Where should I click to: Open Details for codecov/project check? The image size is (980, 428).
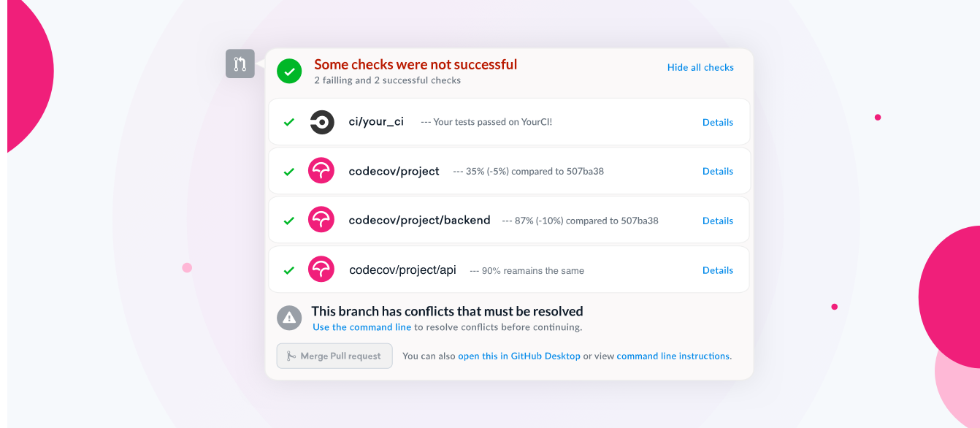718,171
